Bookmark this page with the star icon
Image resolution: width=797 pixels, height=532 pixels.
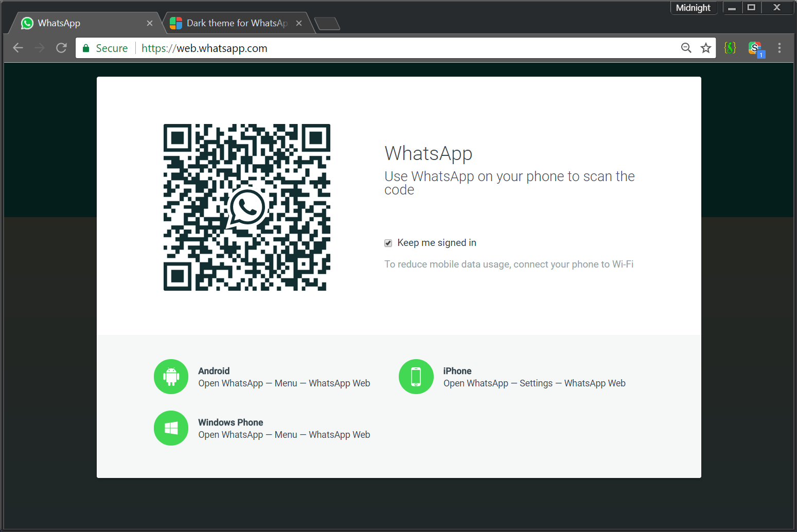tap(706, 48)
